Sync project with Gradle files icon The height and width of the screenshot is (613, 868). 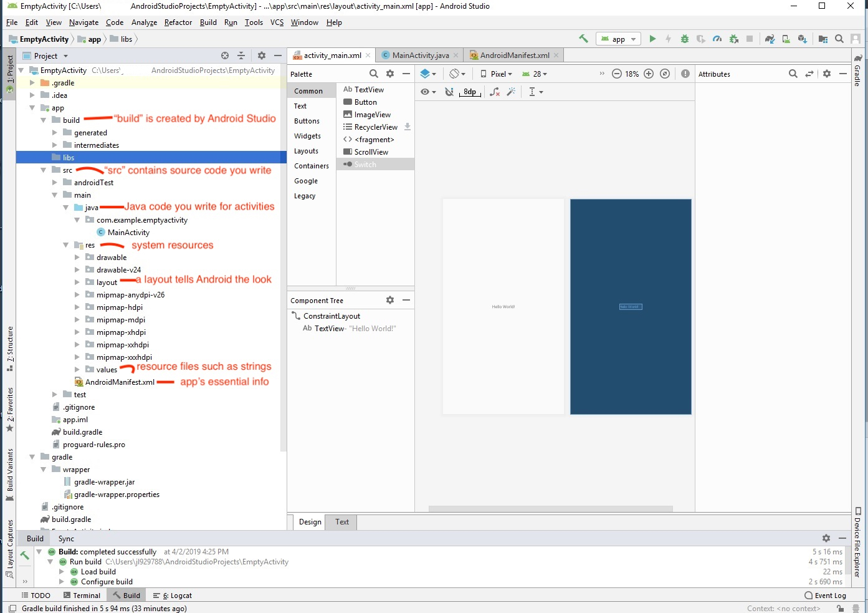(770, 39)
